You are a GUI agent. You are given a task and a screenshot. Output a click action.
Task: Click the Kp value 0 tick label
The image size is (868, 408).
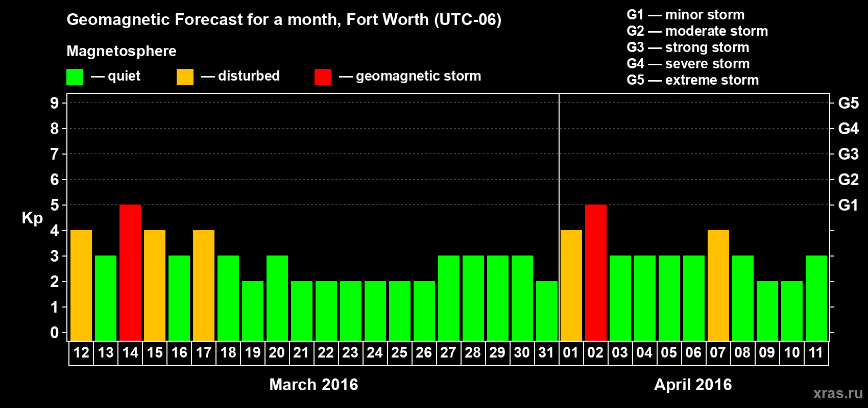pyautogui.click(x=55, y=333)
